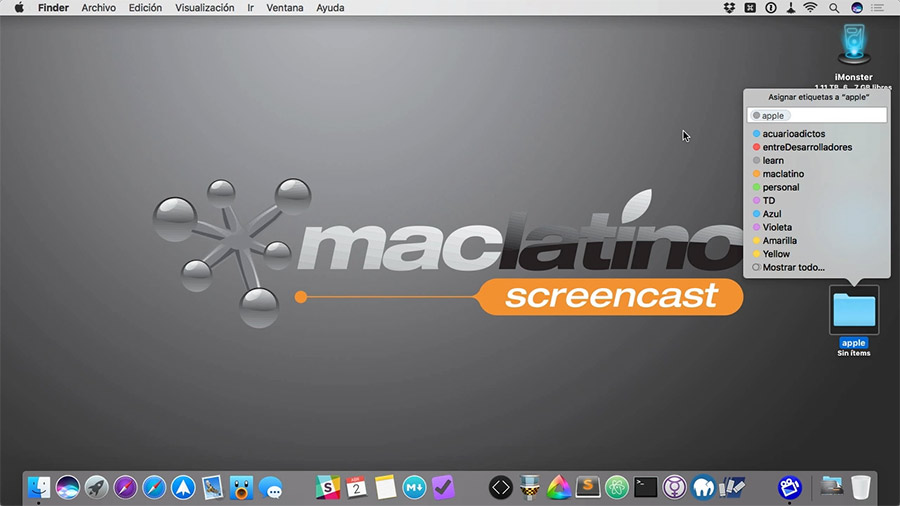Open Tweetbot in the Dock
Image resolution: width=900 pixels, height=506 pixels.
pos(241,488)
